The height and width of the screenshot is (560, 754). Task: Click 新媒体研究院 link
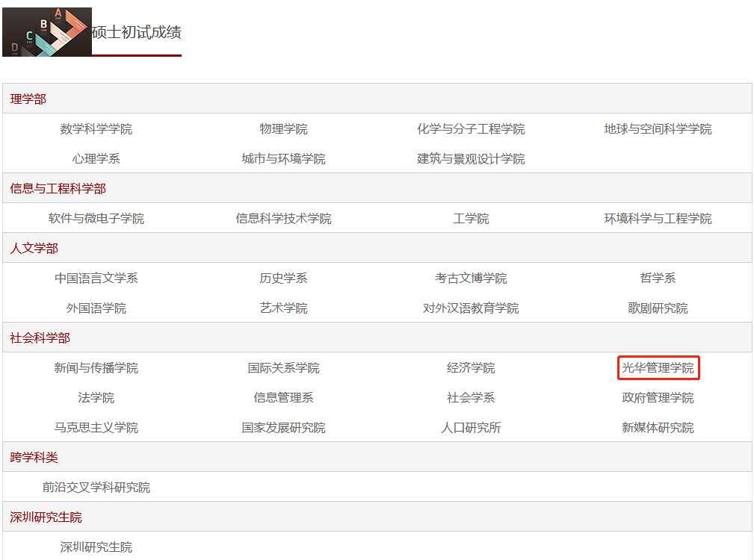tap(658, 428)
